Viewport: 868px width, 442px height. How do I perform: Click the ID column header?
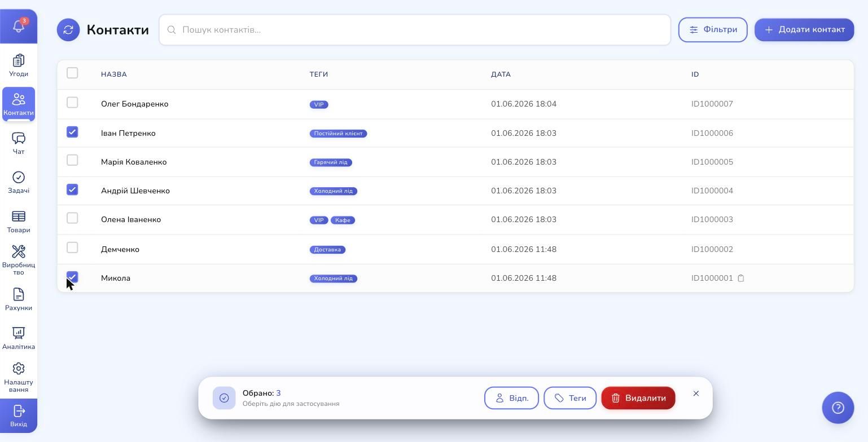point(695,74)
